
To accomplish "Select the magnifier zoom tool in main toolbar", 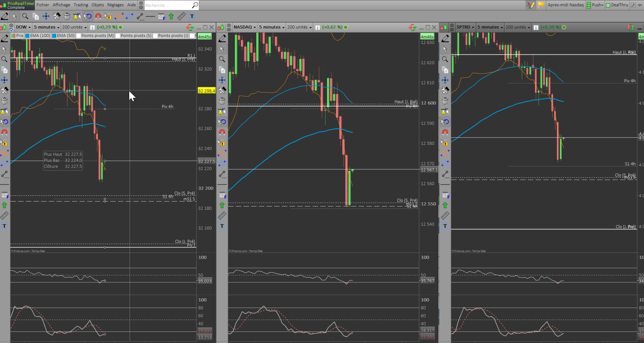I will coord(25,16).
